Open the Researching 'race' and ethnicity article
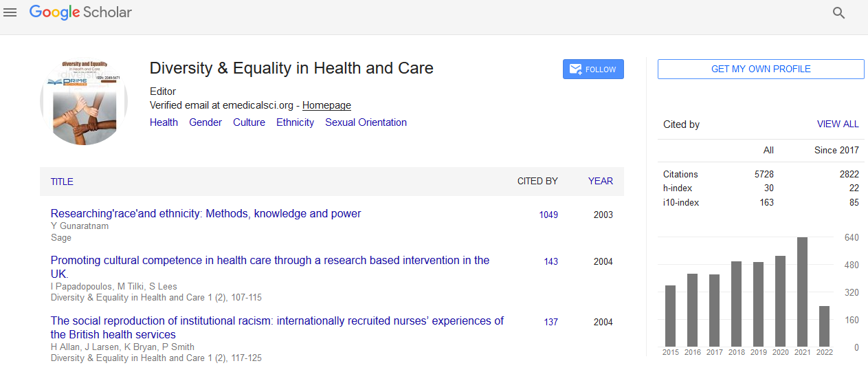 point(205,214)
